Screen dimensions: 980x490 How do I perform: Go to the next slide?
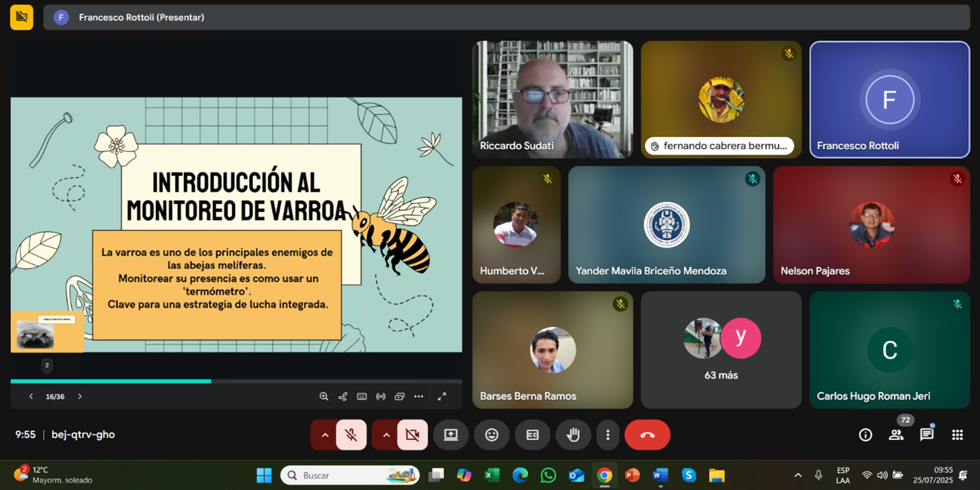click(80, 397)
